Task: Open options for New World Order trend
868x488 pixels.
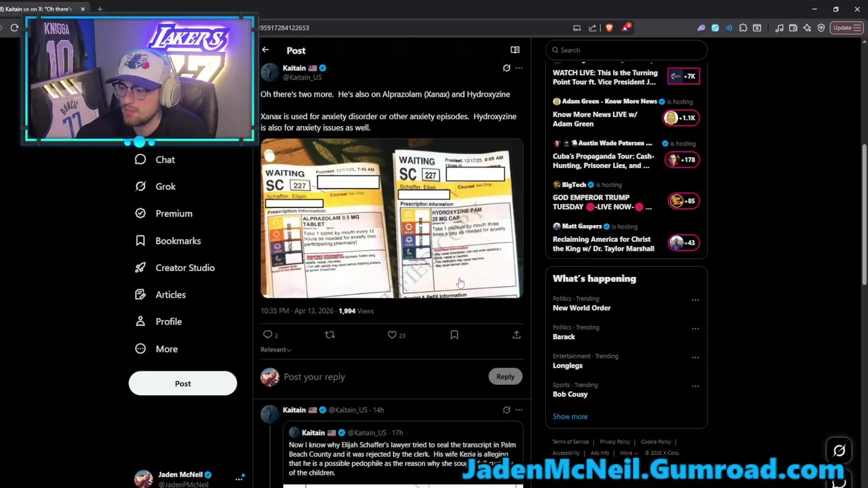Action: pyautogui.click(x=695, y=300)
